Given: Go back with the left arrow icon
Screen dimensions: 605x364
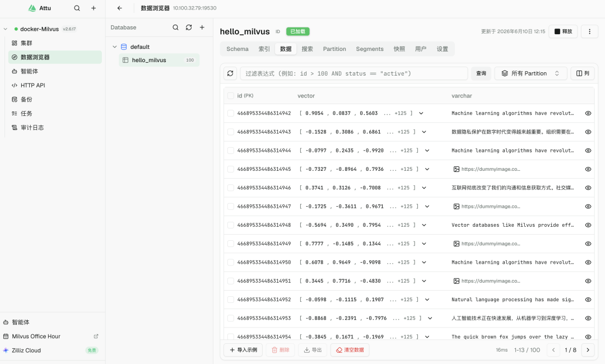Looking at the screenshot, I should 120,8.
